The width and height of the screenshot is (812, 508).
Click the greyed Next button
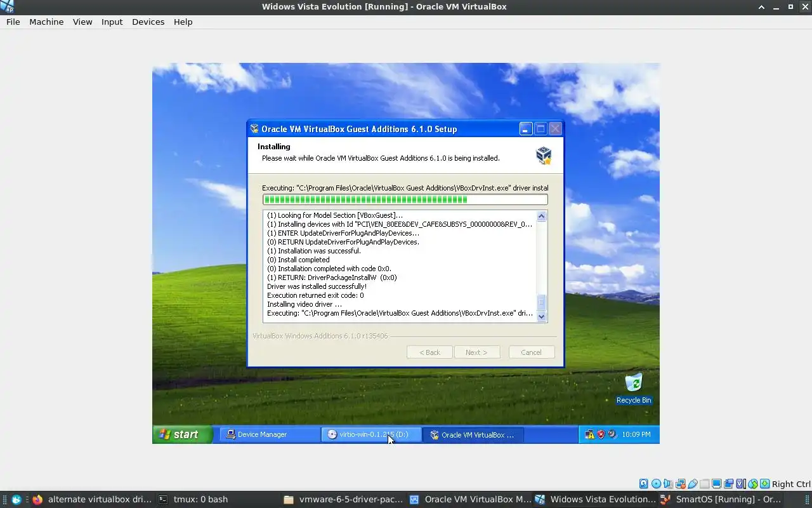pyautogui.click(x=477, y=352)
